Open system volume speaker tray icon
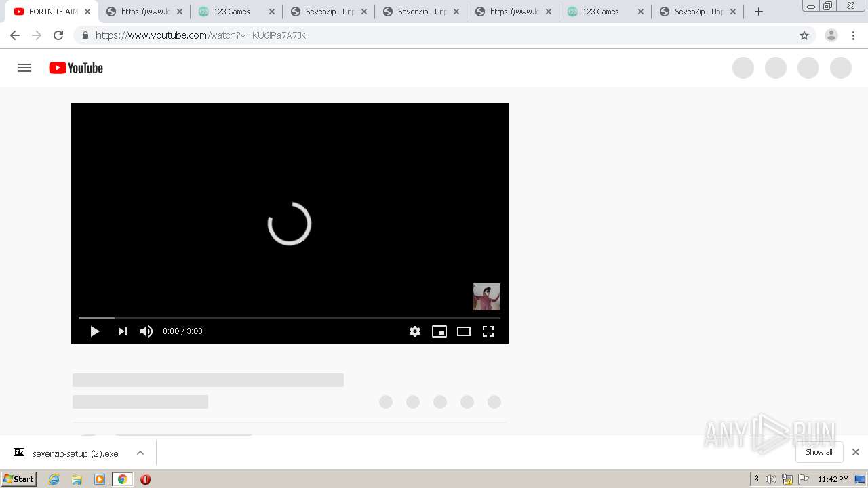868x488 pixels. 771,479
